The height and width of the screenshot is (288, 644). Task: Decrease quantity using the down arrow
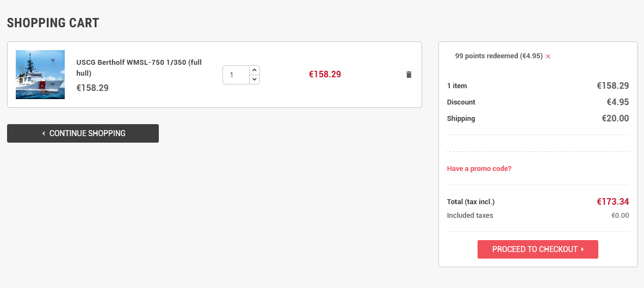click(x=254, y=79)
